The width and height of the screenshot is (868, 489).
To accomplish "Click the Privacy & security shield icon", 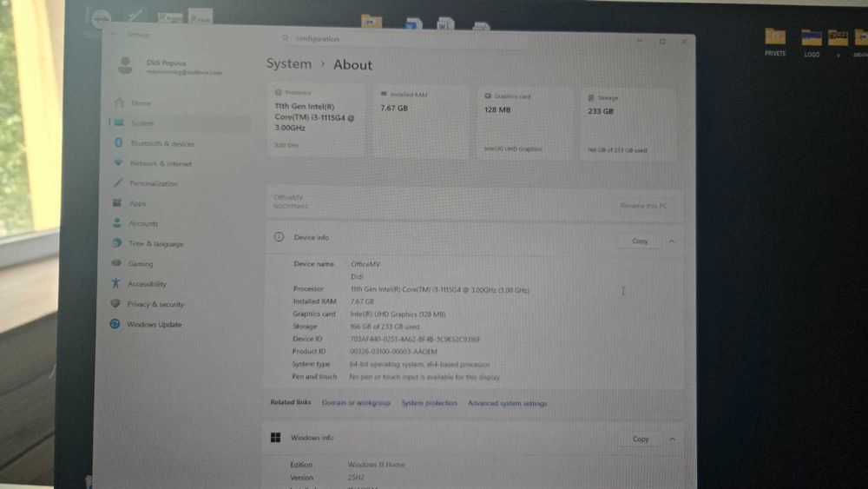I will (x=115, y=303).
